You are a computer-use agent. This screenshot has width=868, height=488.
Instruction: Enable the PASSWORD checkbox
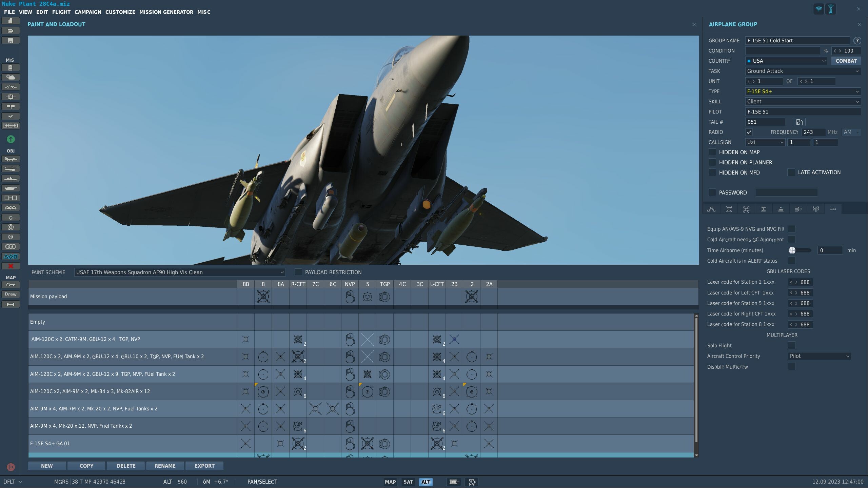pyautogui.click(x=712, y=192)
